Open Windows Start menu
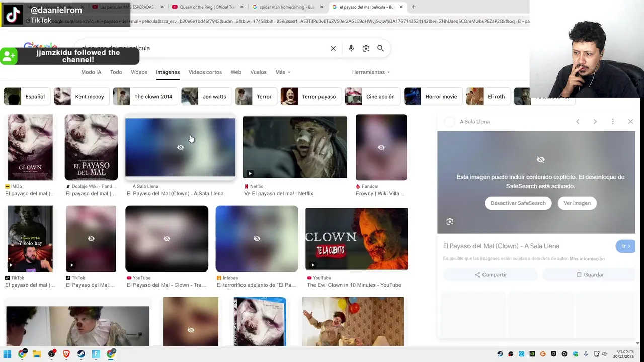644x362 pixels. pyautogui.click(x=7, y=354)
